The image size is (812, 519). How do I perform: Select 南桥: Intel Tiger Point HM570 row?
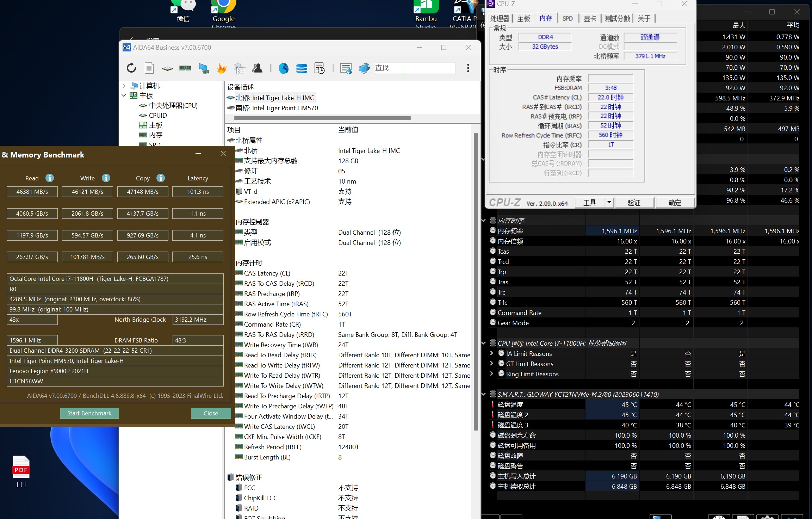coord(277,108)
